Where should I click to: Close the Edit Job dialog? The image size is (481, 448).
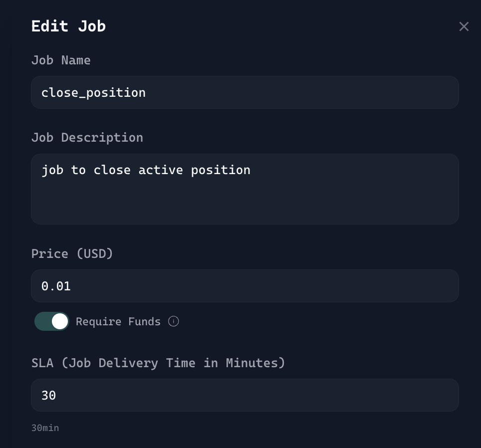click(x=464, y=26)
